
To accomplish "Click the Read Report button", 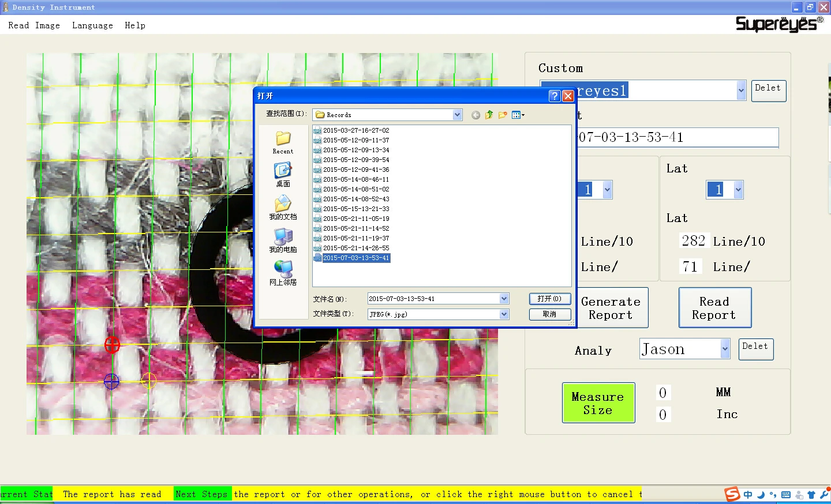I will (714, 308).
